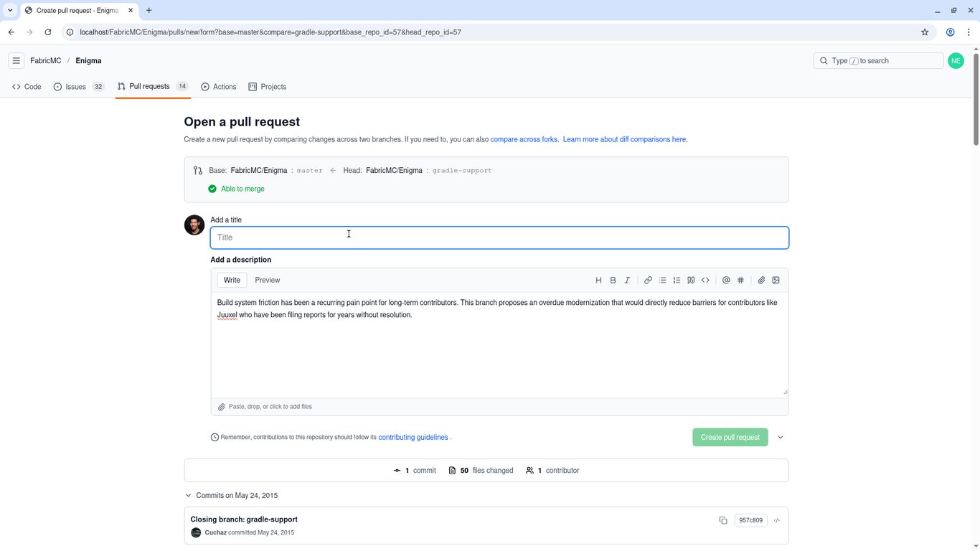Insert a link in the description
Viewport: 980px width, 551px height.
(648, 280)
